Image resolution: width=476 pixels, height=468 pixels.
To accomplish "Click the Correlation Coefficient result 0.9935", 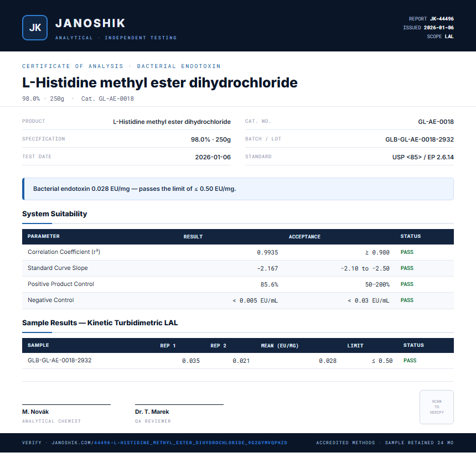I will pos(267,252).
